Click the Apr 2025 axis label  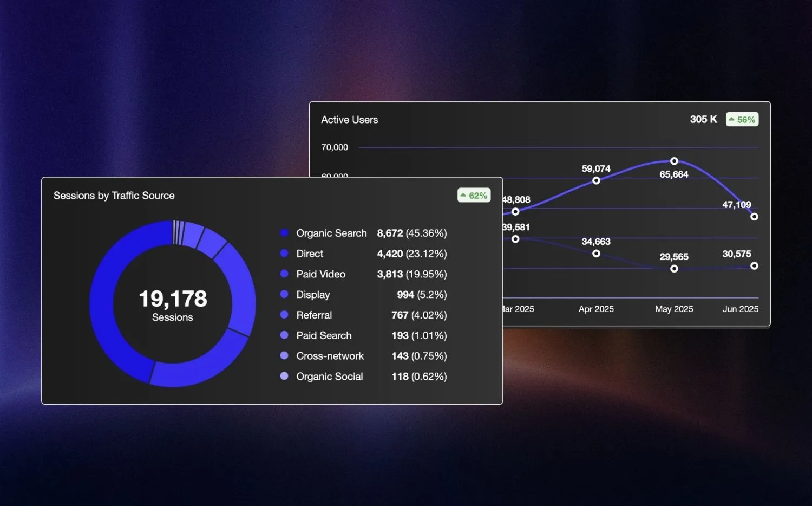click(x=596, y=309)
